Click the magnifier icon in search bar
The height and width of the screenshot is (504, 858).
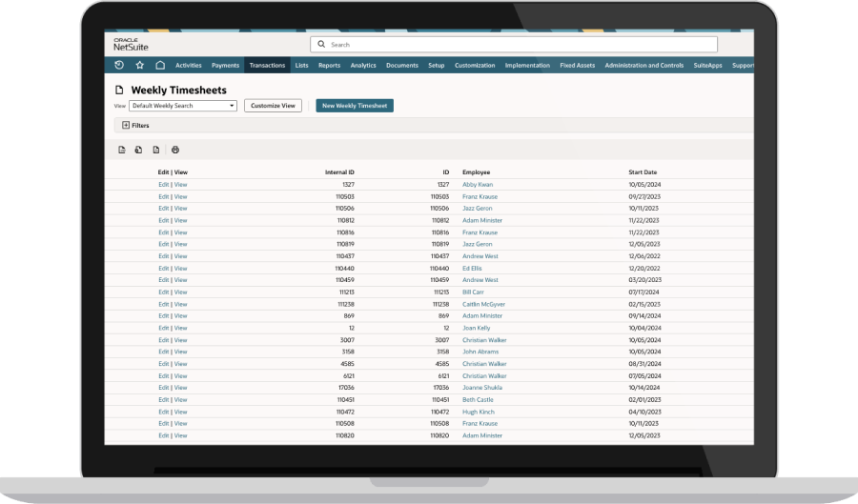point(321,45)
